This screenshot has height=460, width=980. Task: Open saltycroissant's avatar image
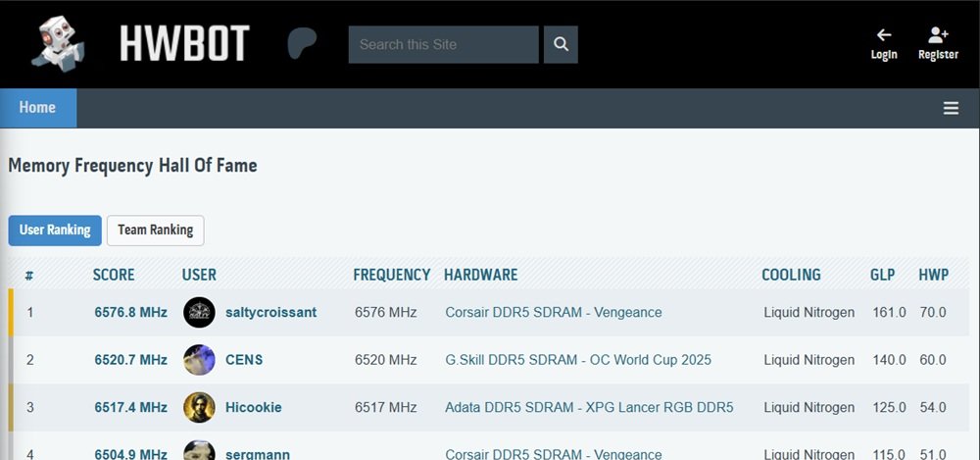click(199, 312)
